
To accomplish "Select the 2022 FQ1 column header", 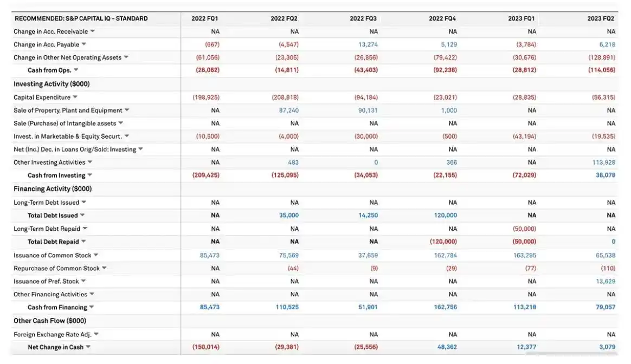I will [205, 18].
